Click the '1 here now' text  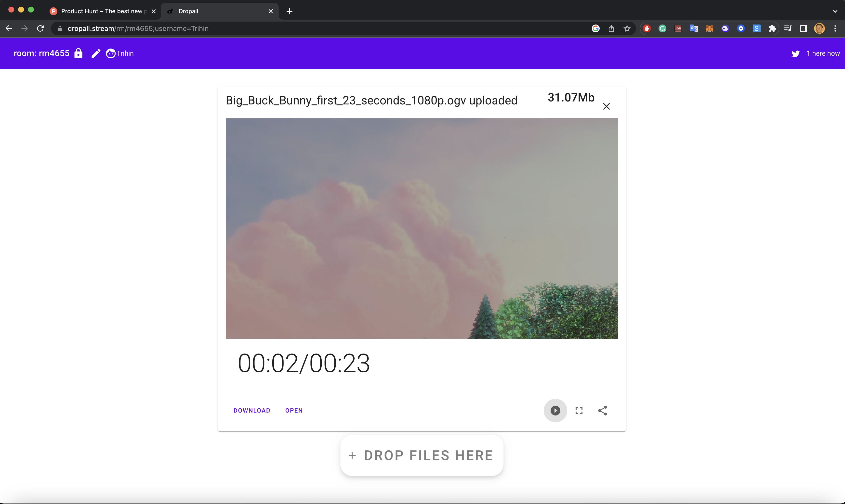point(823,53)
